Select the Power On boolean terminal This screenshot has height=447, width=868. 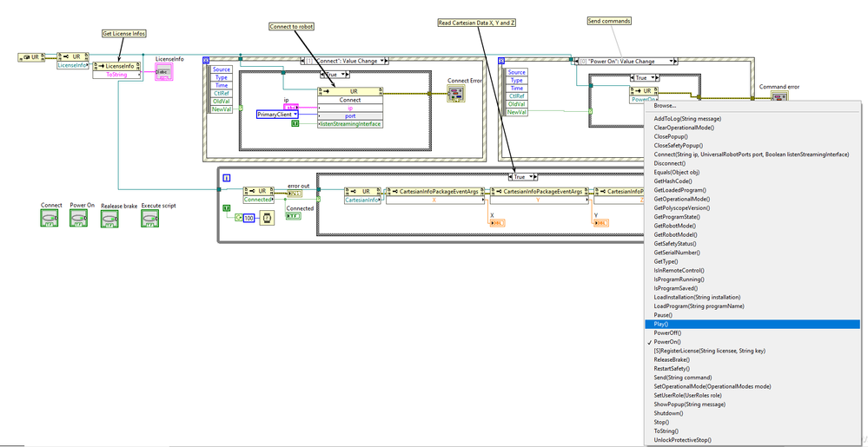pos(78,218)
